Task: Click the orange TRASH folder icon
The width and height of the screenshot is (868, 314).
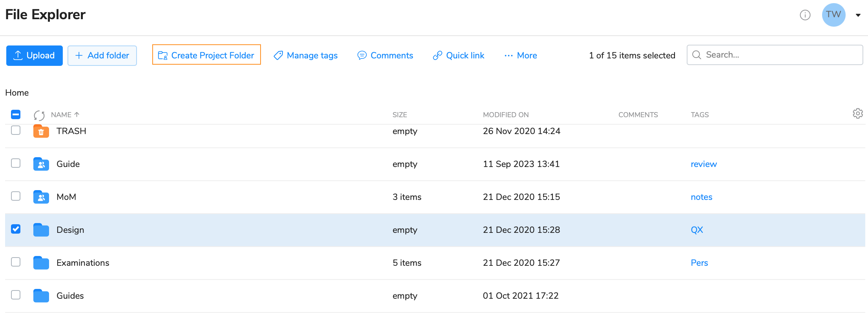Action: (x=41, y=131)
